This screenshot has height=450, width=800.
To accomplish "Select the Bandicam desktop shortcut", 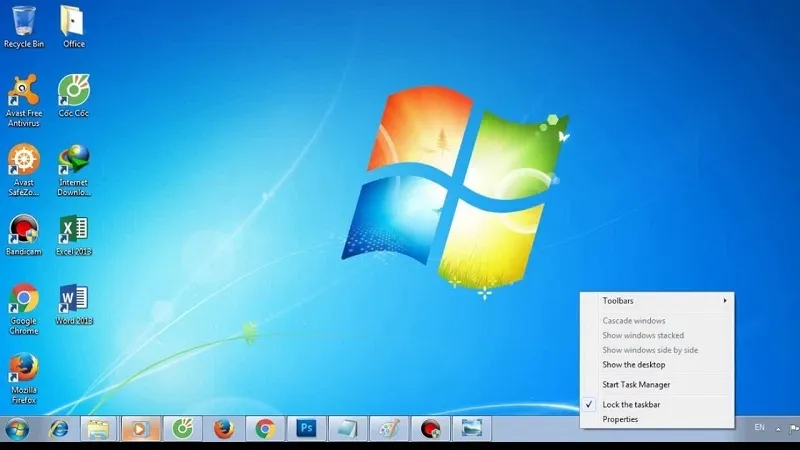I will (x=23, y=235).
